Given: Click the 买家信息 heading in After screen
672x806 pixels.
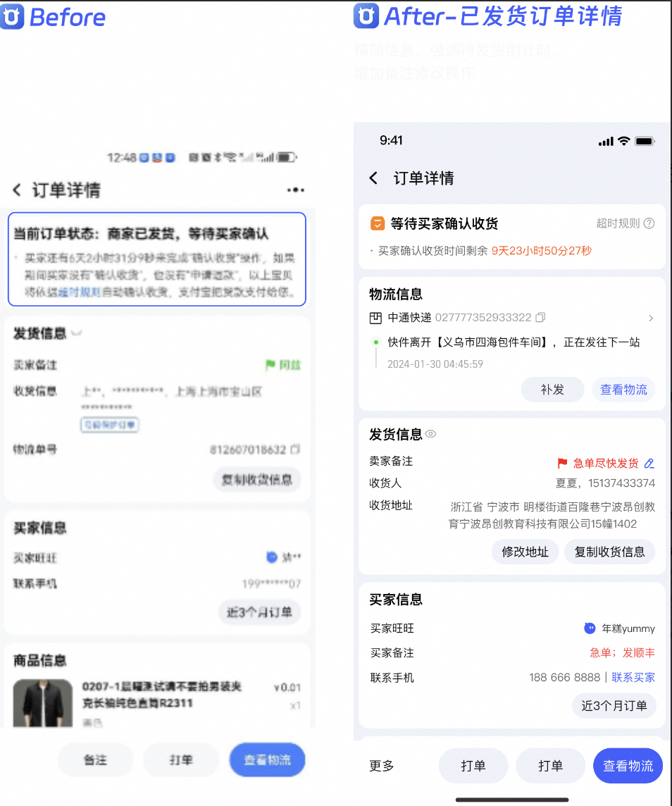Looking at the screenshot, I should (x=396, y=600).
